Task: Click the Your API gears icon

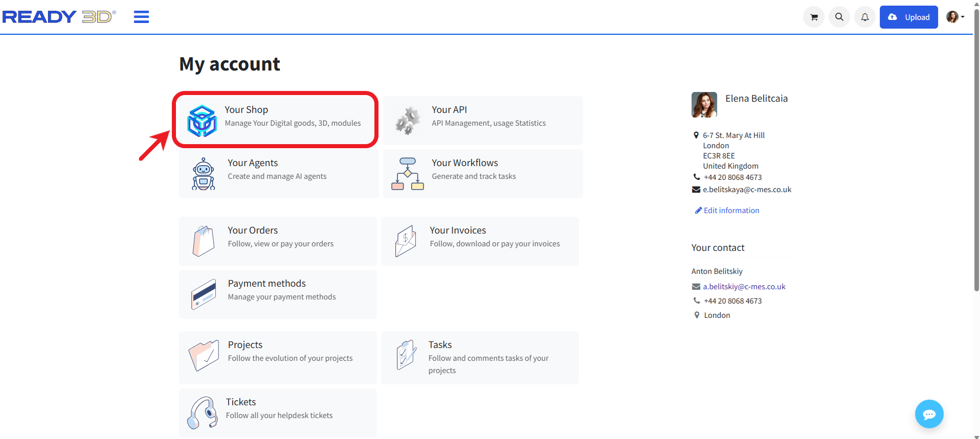Action: pyautogui.click(x=408, y=121)
